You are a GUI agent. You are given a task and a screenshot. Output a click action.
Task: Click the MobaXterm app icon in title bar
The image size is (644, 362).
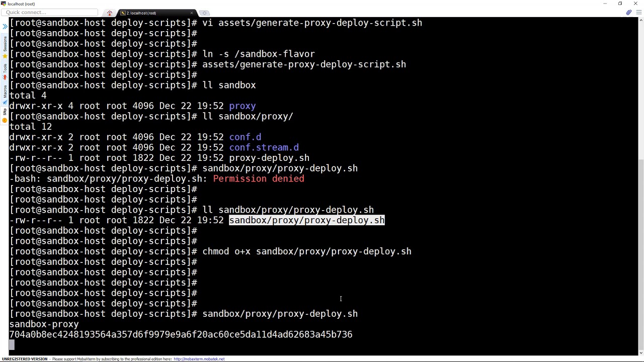[4, 4]
